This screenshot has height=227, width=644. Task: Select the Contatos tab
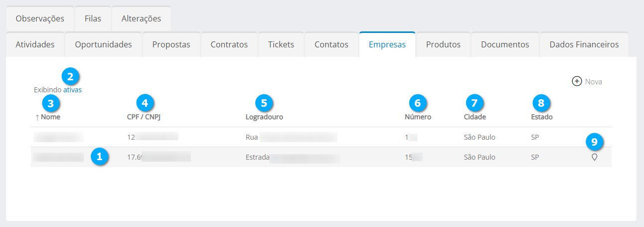click(331, 44)
